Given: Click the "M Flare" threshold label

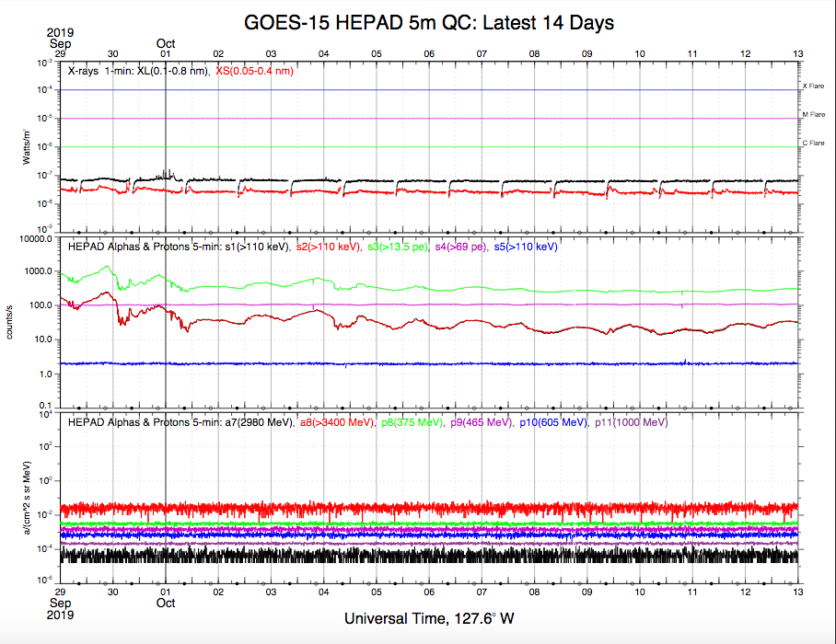Looking at the screenshot, I should [x=814, y=114].
